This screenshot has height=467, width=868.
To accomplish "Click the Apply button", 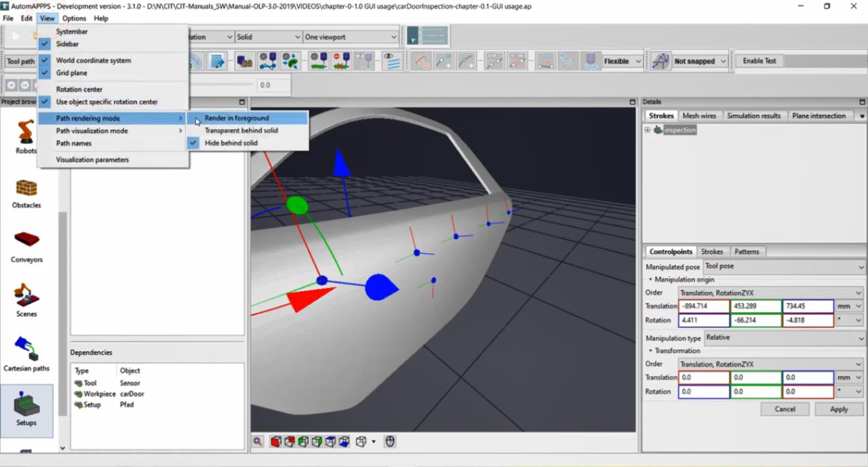I will pyautogui.click(x=838, y=409).
